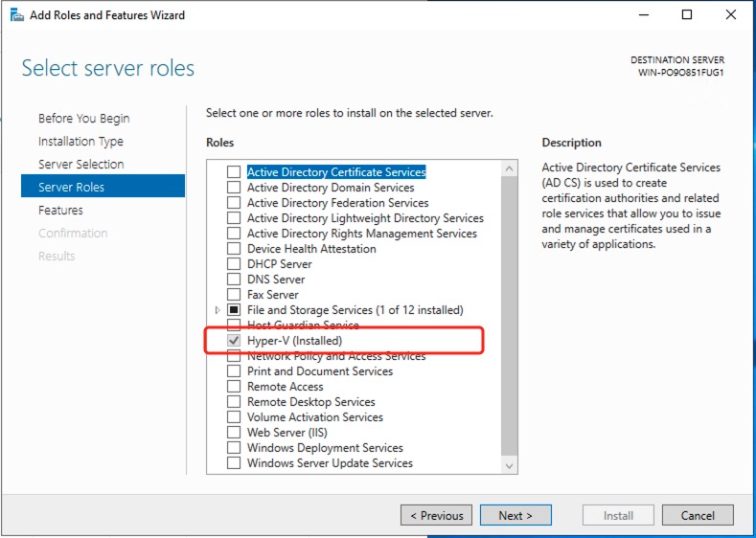This screenshot has width=756, height=538.
Task: Check Active Directory Rights Management Services box
Action: pos(234,234)
